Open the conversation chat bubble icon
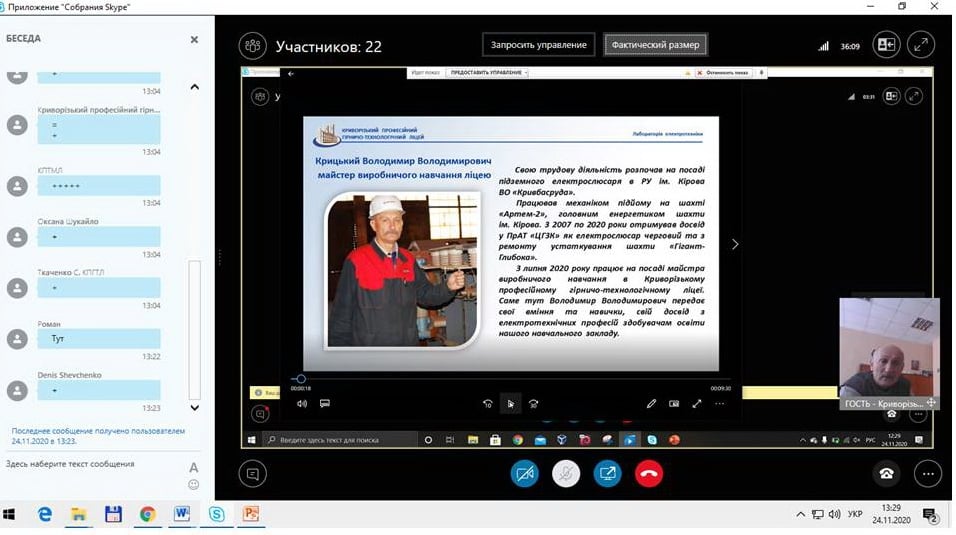The image size is (956, 535). 253,473
